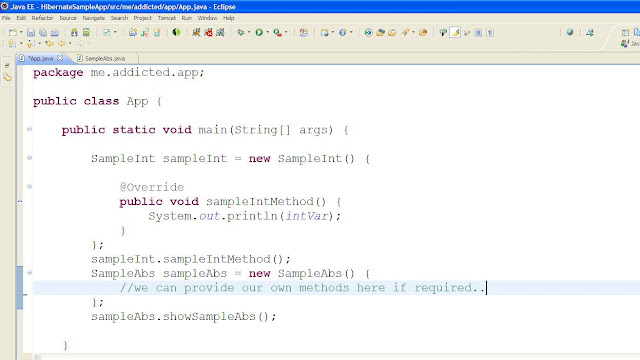Viewport: 640px width, 360px height.
Task: Open the Navigate menu
Action: 93,18
